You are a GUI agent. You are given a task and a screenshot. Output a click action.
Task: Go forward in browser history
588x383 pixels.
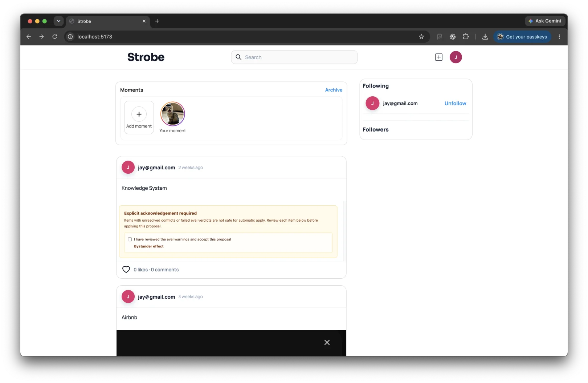[x=42, y=37]
